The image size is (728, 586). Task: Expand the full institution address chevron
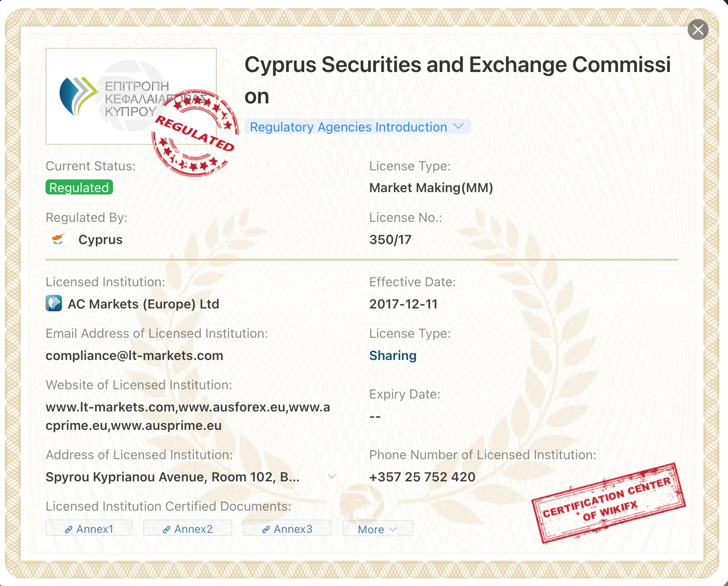[x=332, y=476]
